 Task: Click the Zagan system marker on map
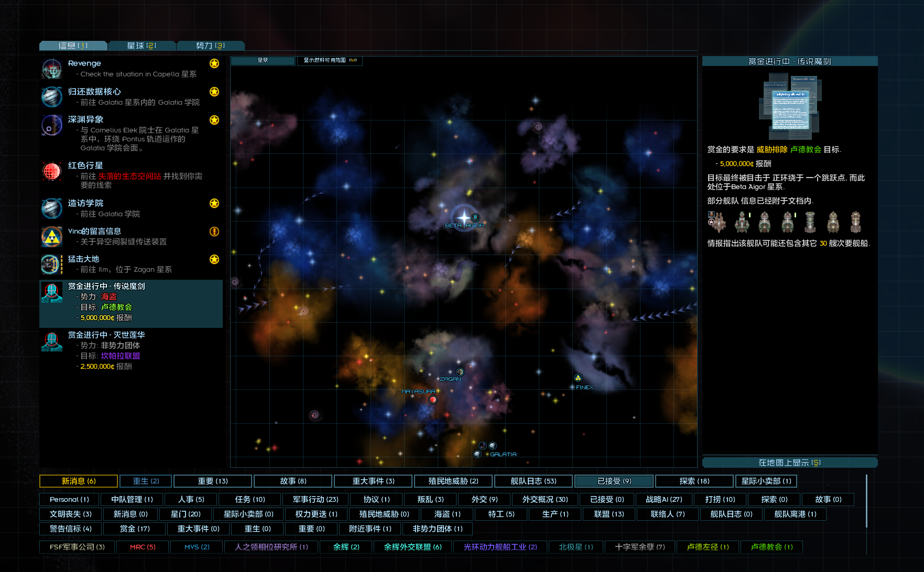pyautogui.click(x=460, y=372)
